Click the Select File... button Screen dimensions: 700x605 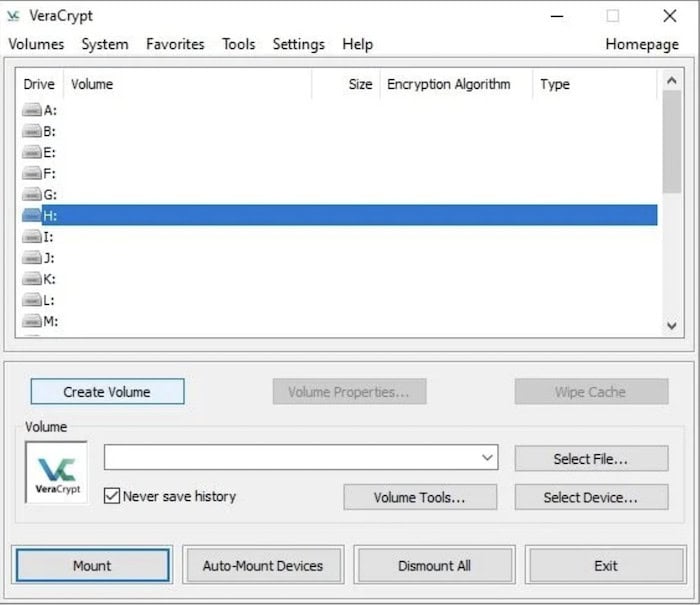[x=591, y=459]
